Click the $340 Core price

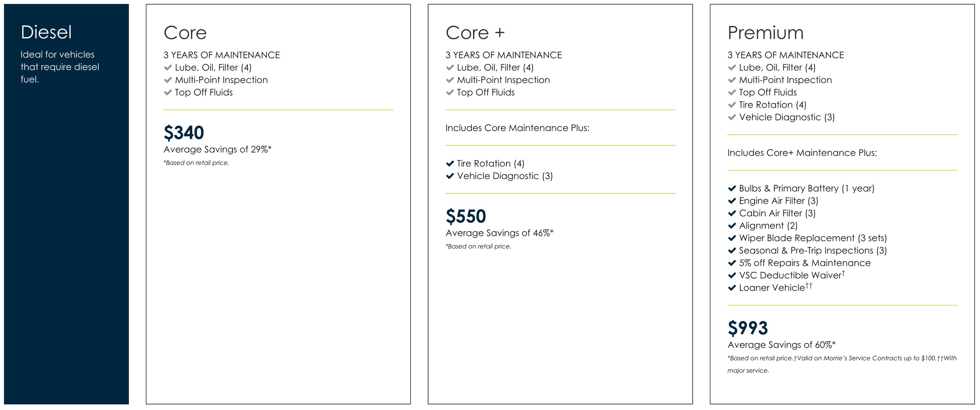pyautogui.click(x=184, y=132)
